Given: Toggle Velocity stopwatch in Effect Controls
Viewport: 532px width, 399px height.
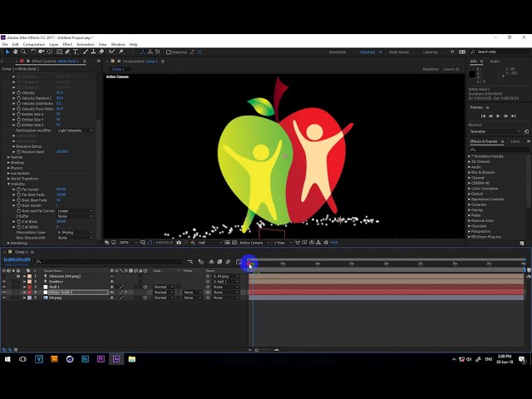Looking at the screenshot, I should 18,92.
